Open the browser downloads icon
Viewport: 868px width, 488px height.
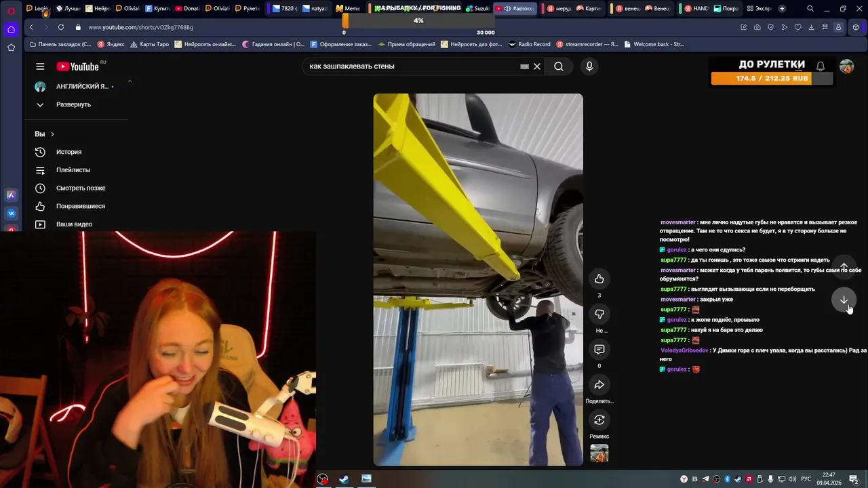coord(811,27)
